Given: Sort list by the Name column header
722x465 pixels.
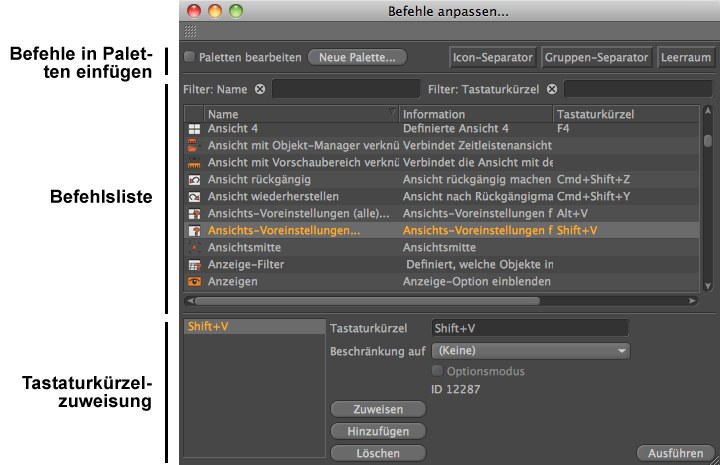Looking at the screenshot, I should (300, 114).
